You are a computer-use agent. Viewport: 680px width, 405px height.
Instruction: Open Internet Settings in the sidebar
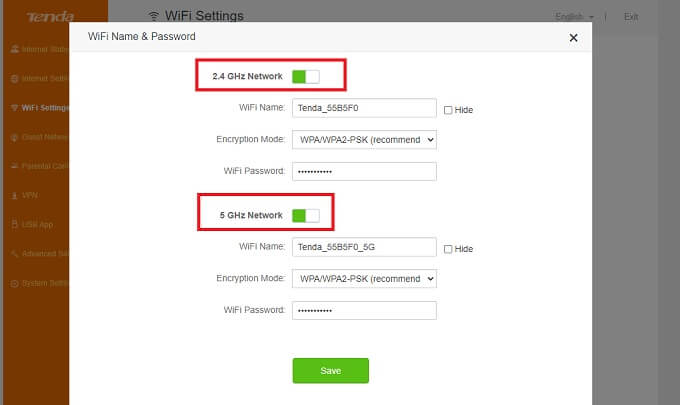pos(40,77)
